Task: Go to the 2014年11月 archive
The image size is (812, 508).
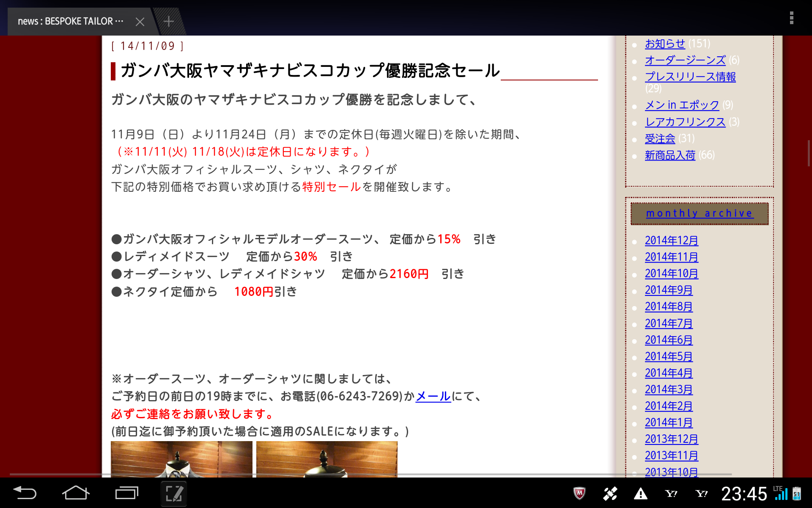Action: click(x=671, y=257)
